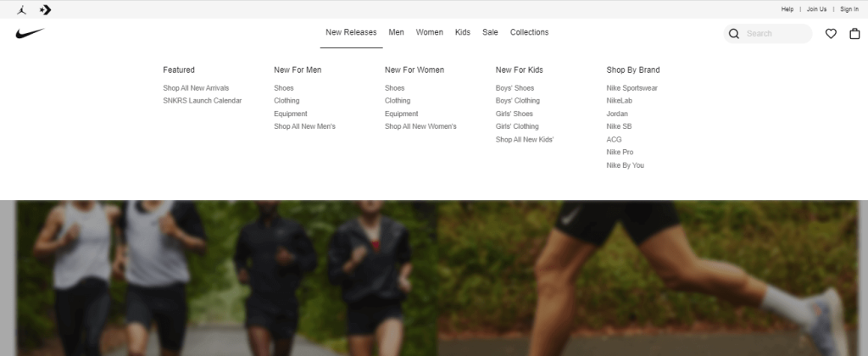Open the Jordan brand logo link
Screen dimensions: 868x356
21,9
